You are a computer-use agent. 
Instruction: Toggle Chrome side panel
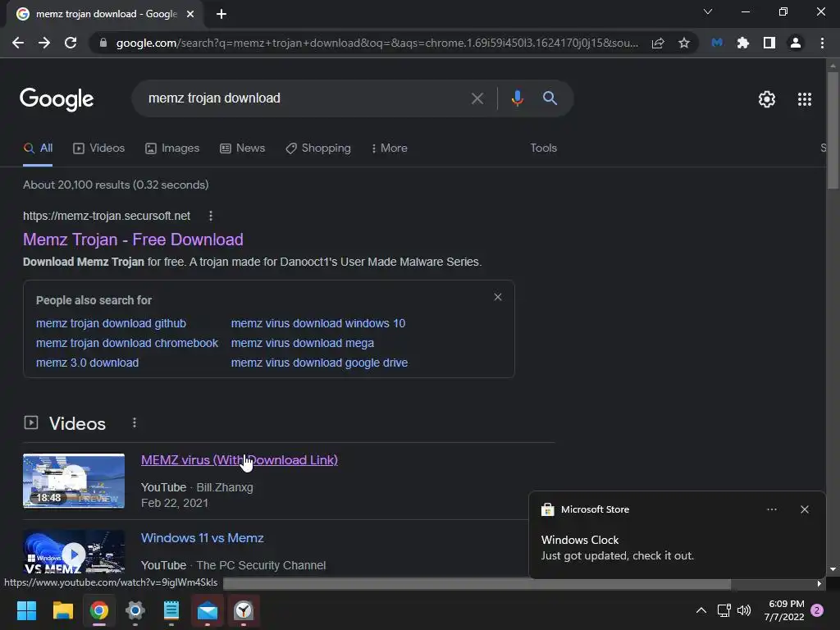[x=769, y=43]
